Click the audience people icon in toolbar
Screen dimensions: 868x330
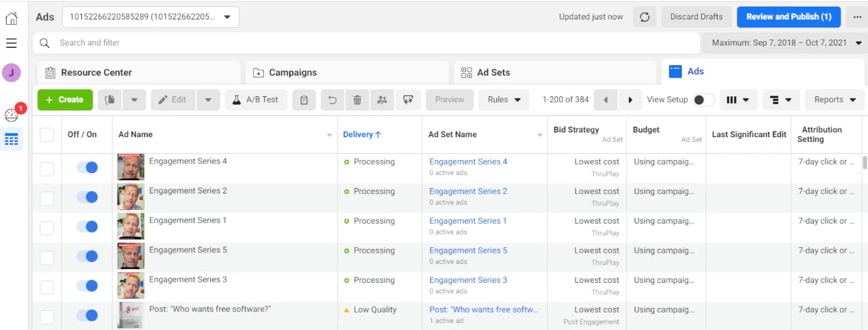(383, 100)
